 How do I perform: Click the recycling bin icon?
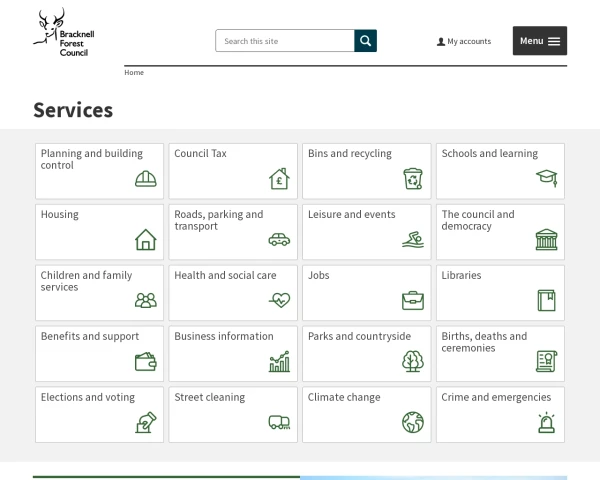click(413, 179)
